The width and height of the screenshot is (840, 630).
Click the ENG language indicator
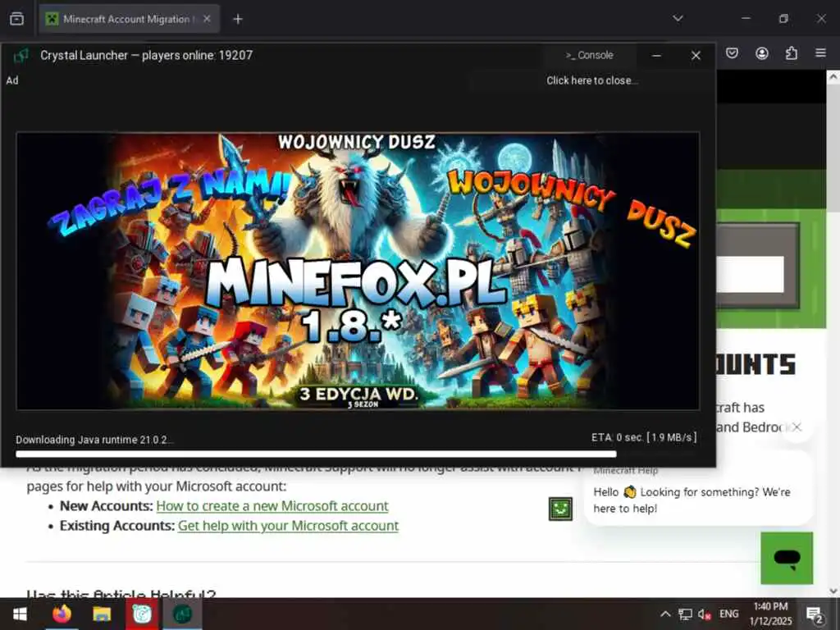pyautogui.click(x=728, y=614)
